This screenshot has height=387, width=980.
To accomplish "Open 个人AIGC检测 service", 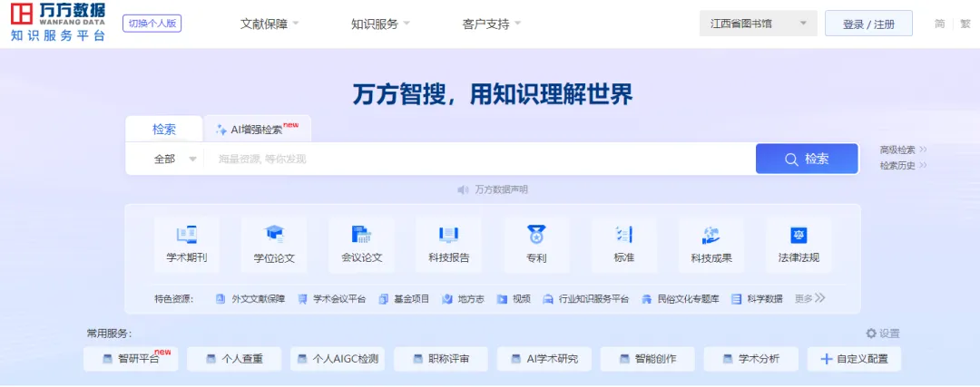I will tap(338, 359).
